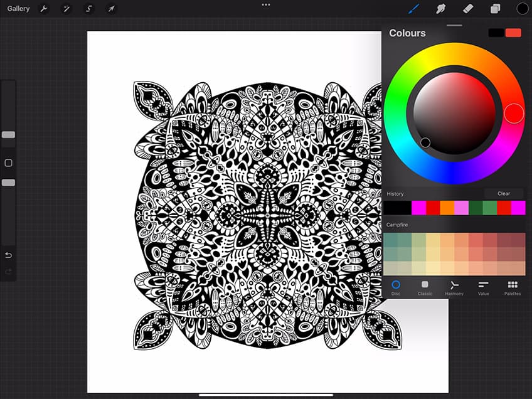This screenshot has width=532, height=399.
Task: Switch to the Classic colour tab
Action: tap(425, 288)
